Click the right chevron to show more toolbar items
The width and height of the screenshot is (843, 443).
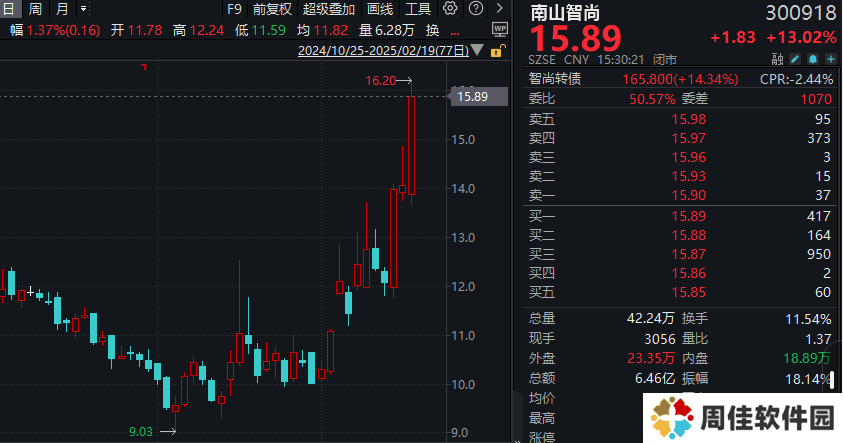point(499,8)
